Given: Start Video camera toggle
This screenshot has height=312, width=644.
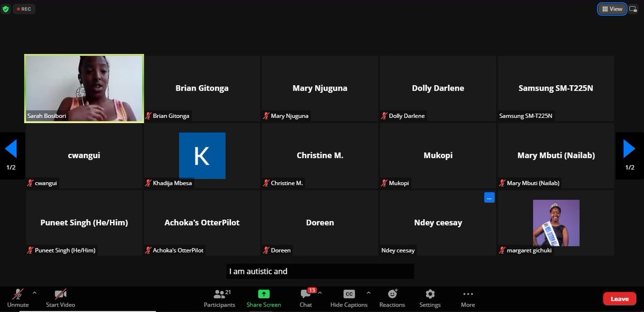Looking at the screenshot, I should pos(60,298).
